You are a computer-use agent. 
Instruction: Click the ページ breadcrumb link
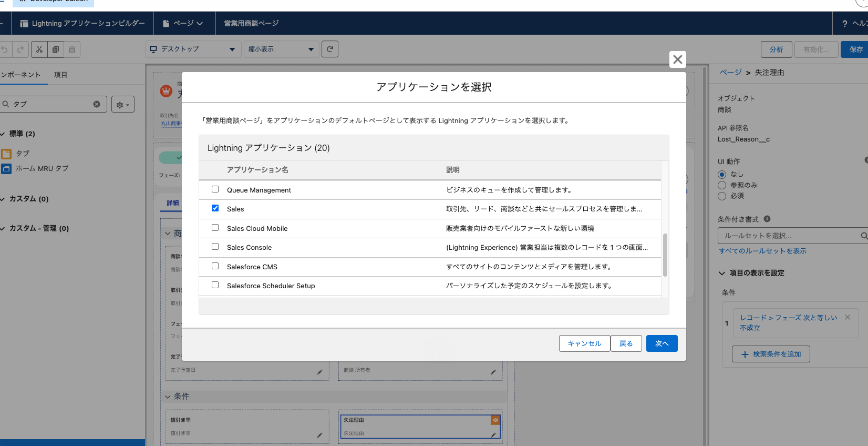[730, 73]
